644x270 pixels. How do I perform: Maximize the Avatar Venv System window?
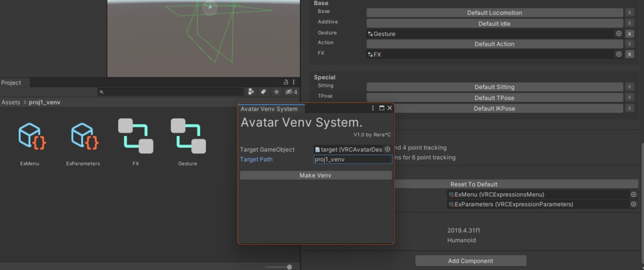382,108
